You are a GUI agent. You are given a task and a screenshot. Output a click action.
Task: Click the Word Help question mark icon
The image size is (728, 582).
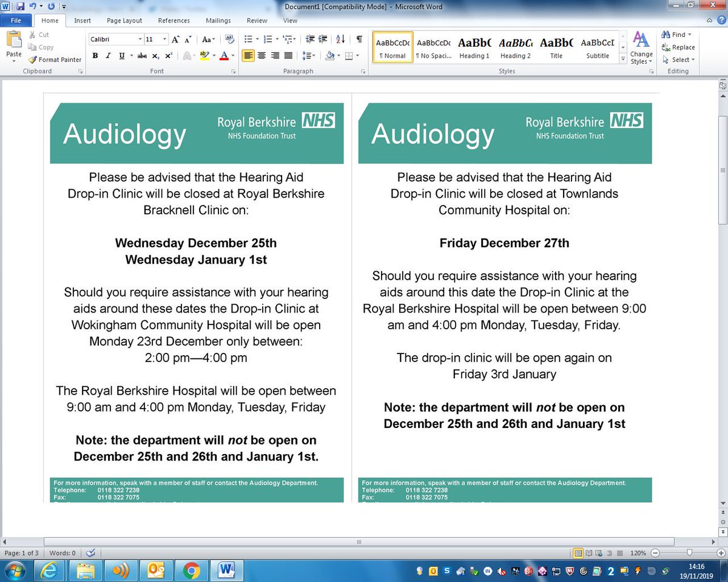[721, 21]
